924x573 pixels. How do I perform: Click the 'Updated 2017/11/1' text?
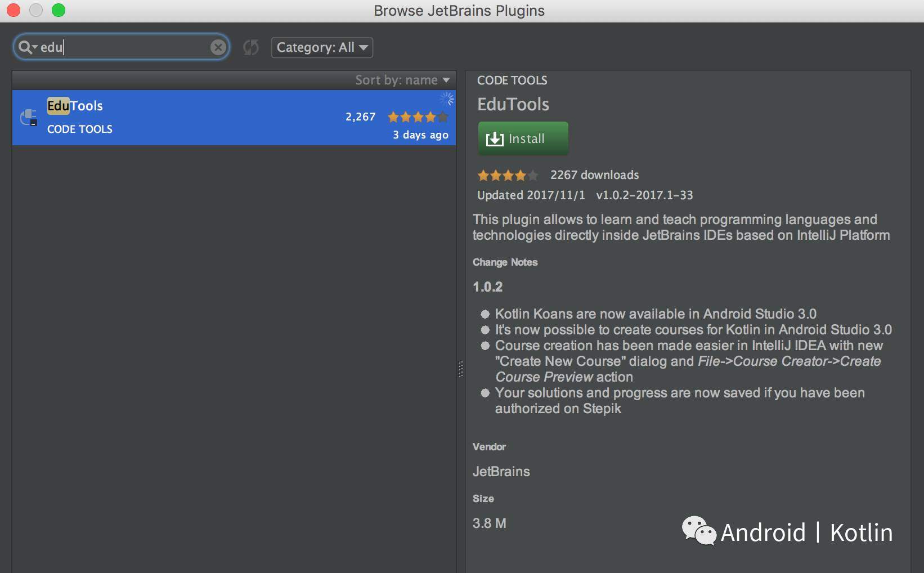(x=531, y=195)
